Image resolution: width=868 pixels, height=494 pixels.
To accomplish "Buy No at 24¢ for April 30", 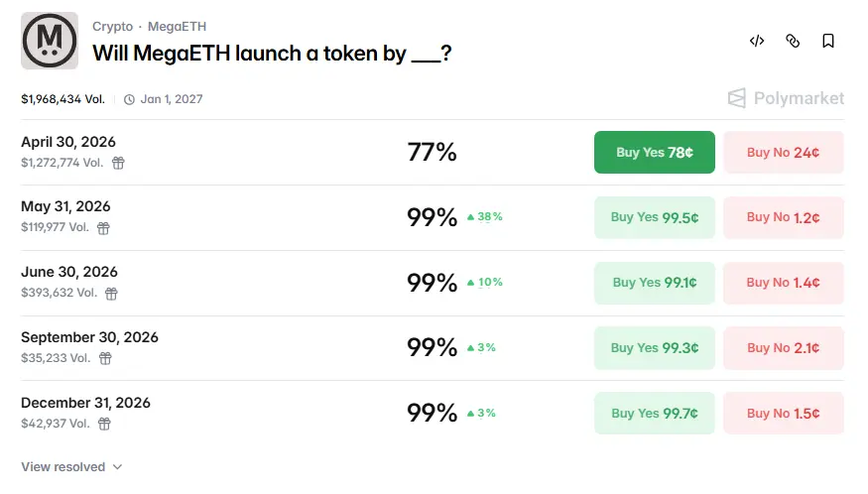I will click(x=783, y=153).
